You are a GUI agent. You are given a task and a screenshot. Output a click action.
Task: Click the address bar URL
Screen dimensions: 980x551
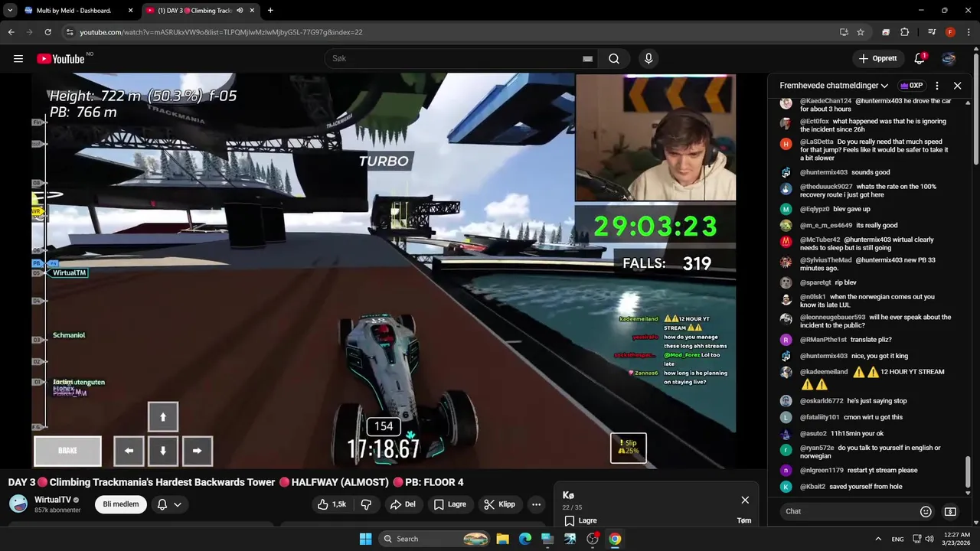pyautogui.click(x=221, y=32)
